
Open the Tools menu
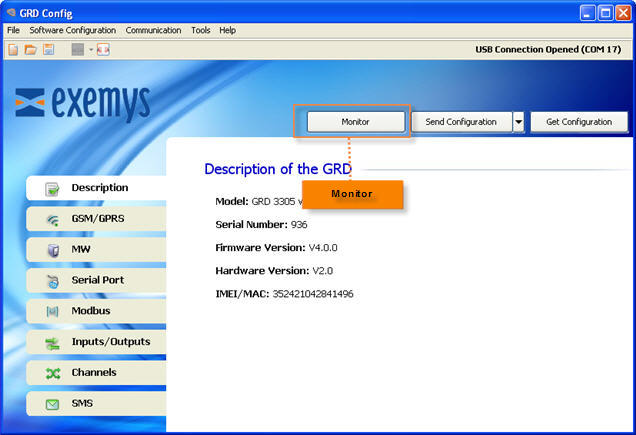click(201, 30)
